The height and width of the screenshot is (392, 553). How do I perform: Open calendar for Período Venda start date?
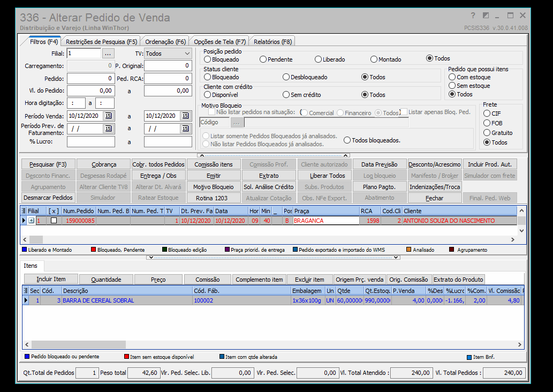point(108,116)
